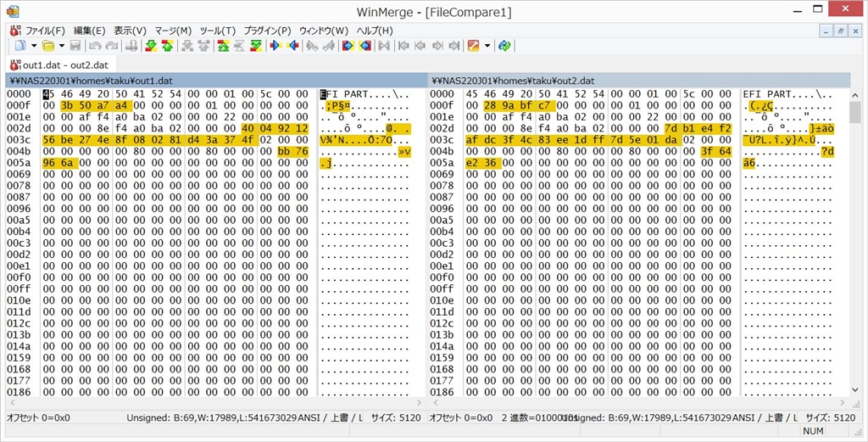Open the 表示(V) menu
The height and width of the screenshot is (442, 868).
130,31
